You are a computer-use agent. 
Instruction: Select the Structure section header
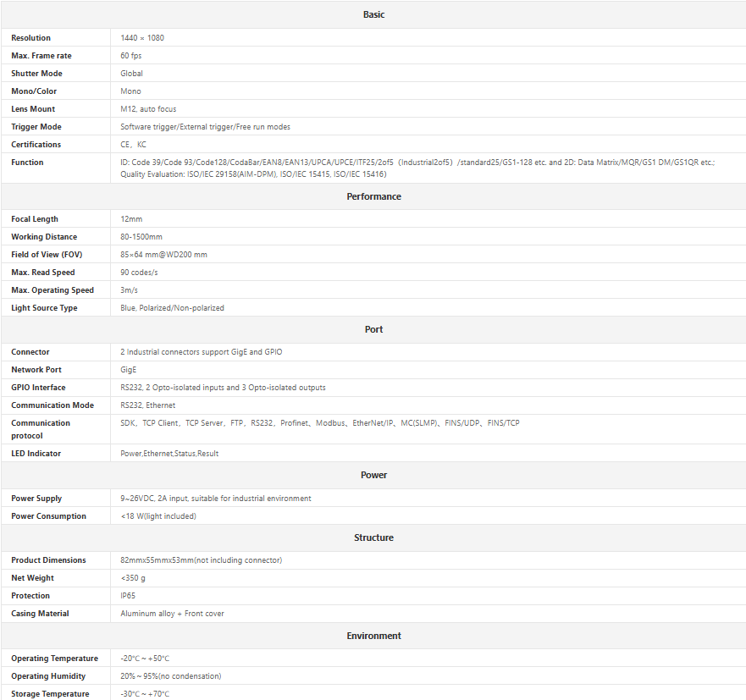click(x=373, y=537)
